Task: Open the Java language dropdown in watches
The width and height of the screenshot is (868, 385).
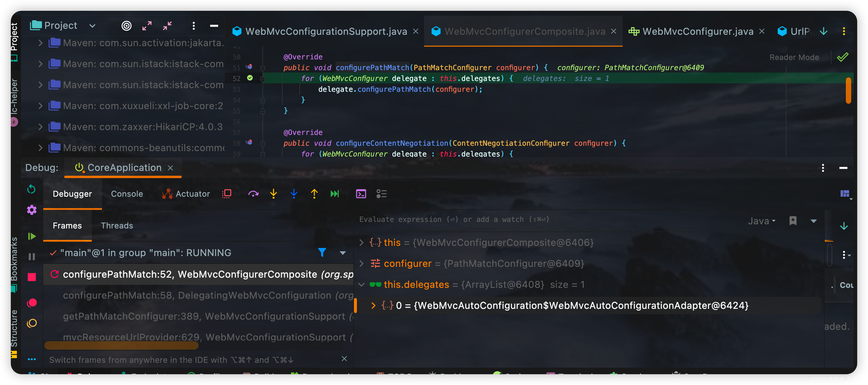Action: pyautogui.click(x=761, y=221)
